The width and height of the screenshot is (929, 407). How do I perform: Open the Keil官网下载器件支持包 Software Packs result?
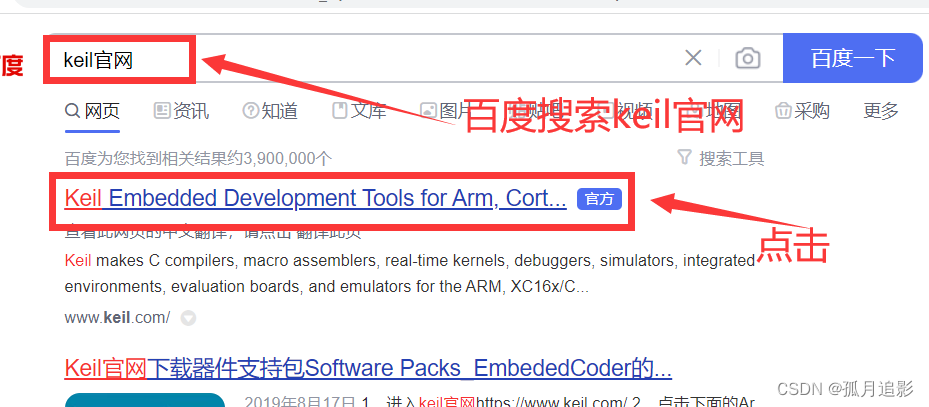[368, 368]
